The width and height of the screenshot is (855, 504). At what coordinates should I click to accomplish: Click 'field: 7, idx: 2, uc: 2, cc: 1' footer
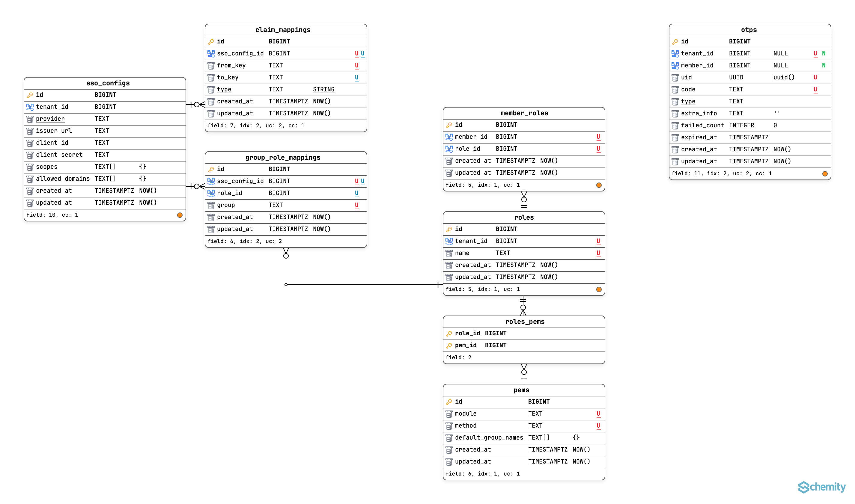coord(256,126)
